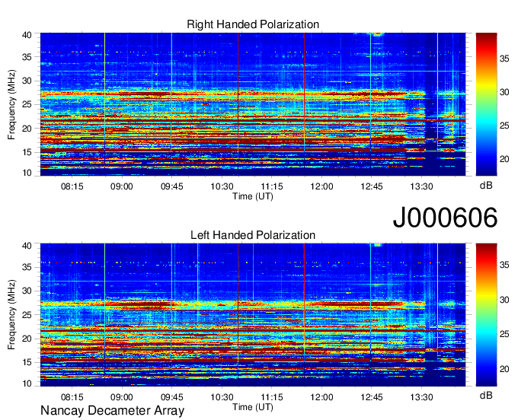The image size is (518, 420).
Task: Click the lower plot's "Frequency (MHz)" axis label
Action: tap(11, 315)
